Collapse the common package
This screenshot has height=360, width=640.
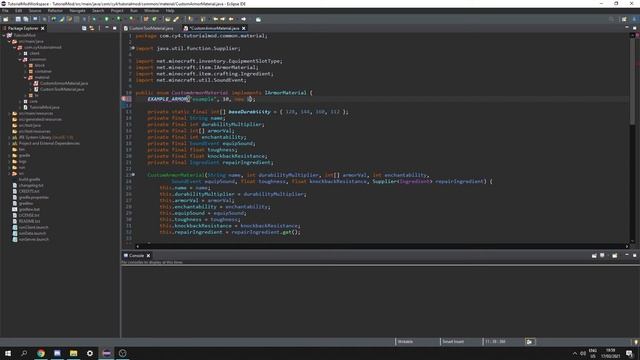click(x=20, y=59)
